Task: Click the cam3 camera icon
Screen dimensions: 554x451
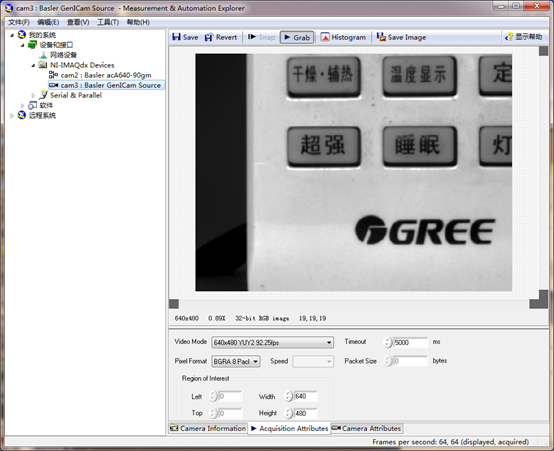Action: coord(53,85)
